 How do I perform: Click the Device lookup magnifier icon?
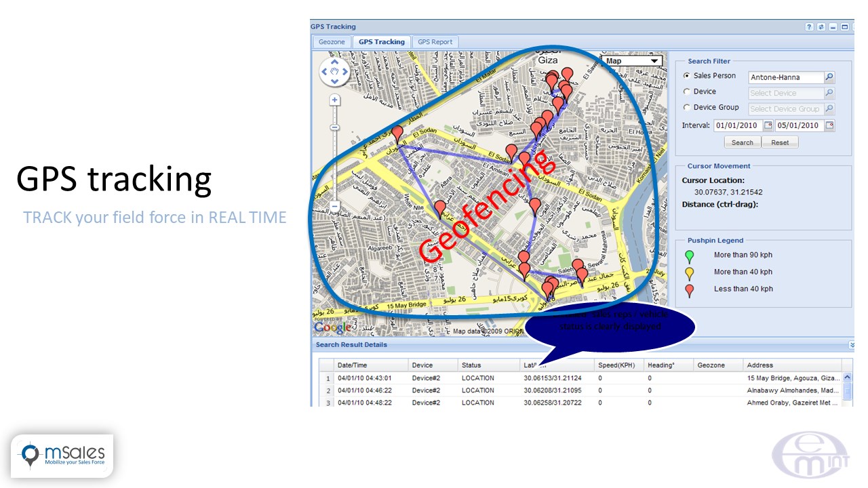(829, 93)
